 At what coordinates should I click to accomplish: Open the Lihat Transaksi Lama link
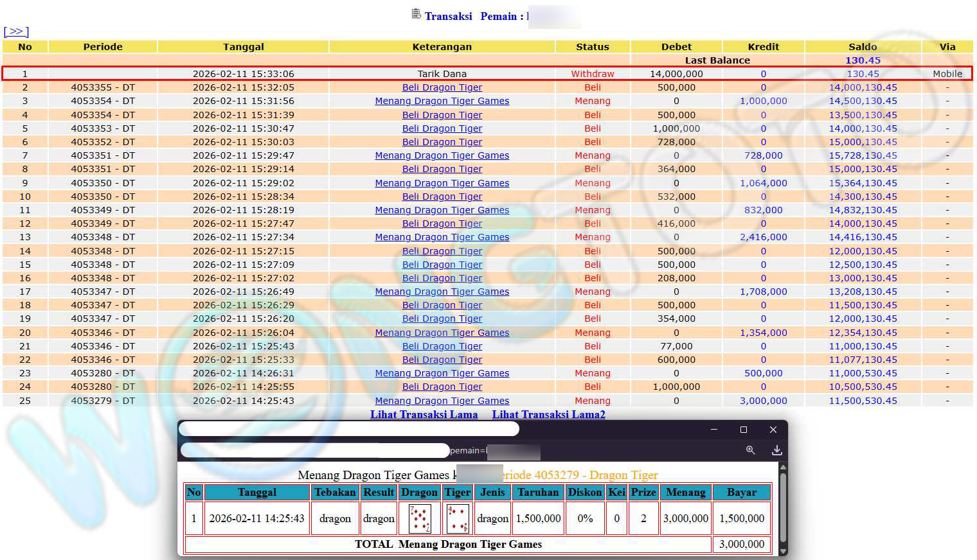click(424, 414)
